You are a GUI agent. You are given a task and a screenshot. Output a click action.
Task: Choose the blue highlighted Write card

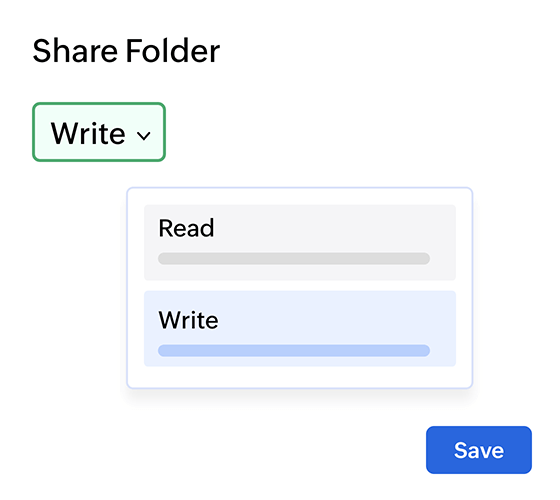point(300,329)
